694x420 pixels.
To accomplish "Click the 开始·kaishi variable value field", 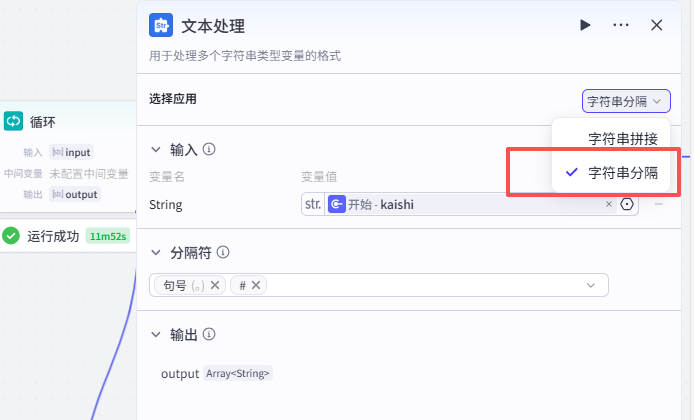I will (x=470, y=204).
